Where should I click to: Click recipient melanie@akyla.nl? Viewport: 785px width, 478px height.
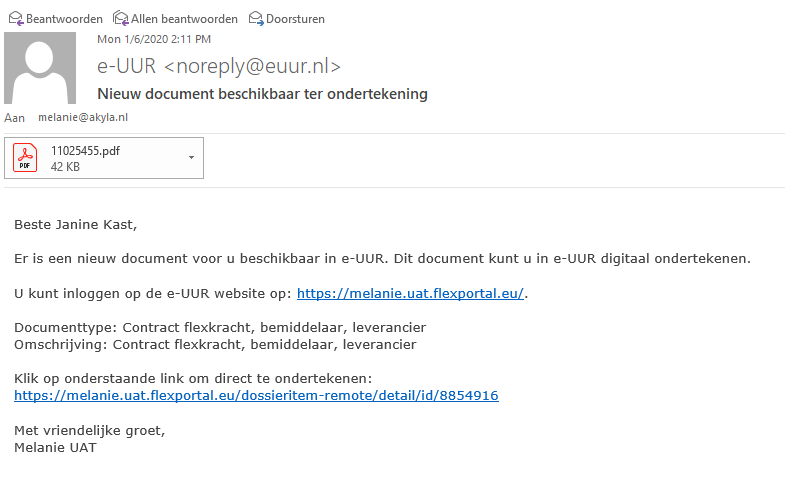[x=83, y=117]
